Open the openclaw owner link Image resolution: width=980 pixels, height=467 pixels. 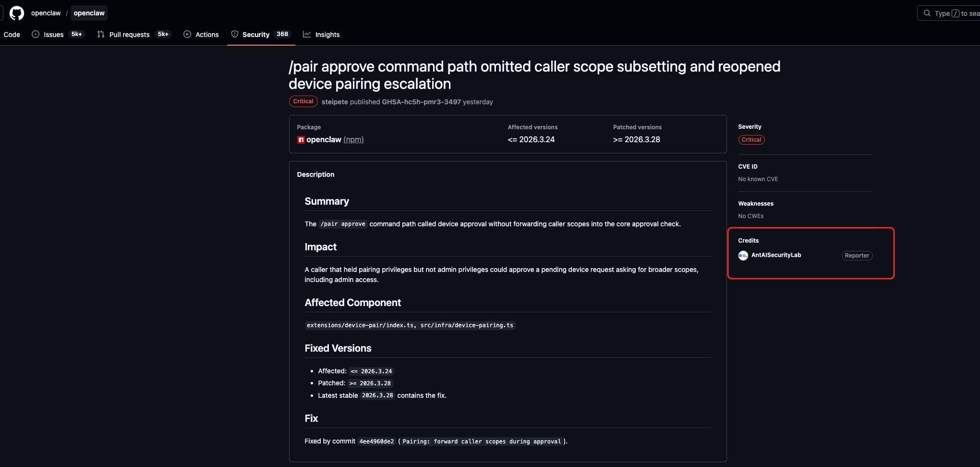pyautogui.click(x=46, y=13)
